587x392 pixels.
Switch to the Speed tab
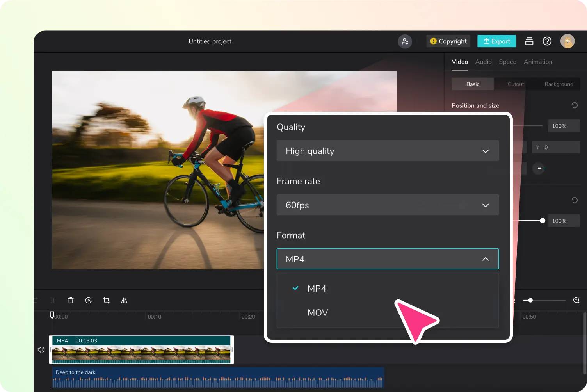pyautogui.click(x=507, y=62)
